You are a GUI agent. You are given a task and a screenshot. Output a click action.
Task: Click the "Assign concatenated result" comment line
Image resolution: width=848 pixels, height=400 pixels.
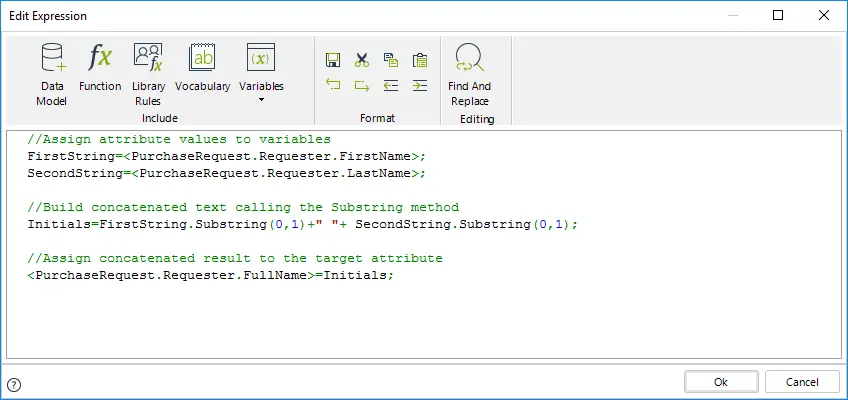[x=235, y=258]
